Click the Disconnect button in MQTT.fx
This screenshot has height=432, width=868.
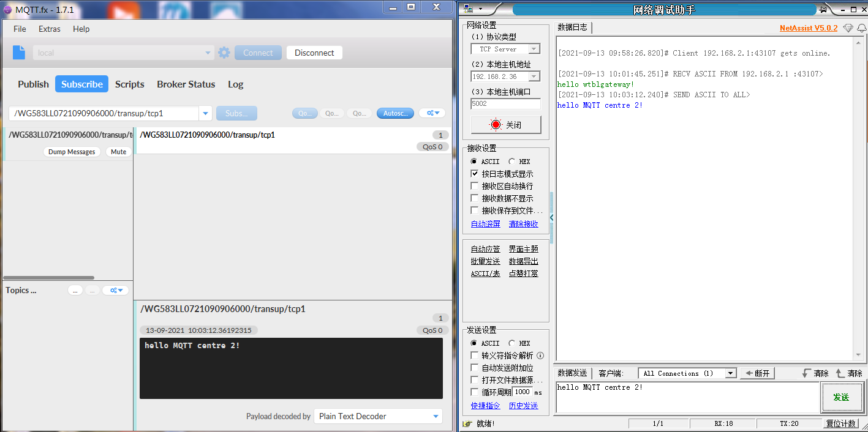[314, 53]
